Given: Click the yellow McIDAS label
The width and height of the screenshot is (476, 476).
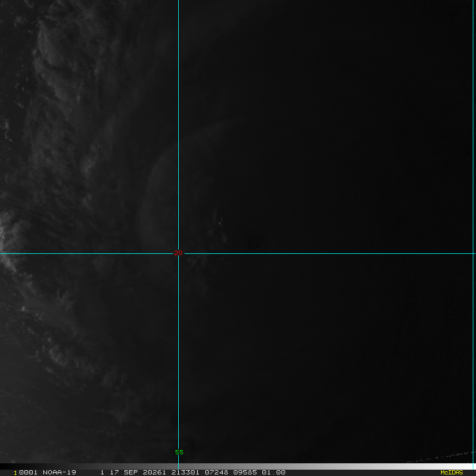Looking at the screenshot, I should click(451, 472).
